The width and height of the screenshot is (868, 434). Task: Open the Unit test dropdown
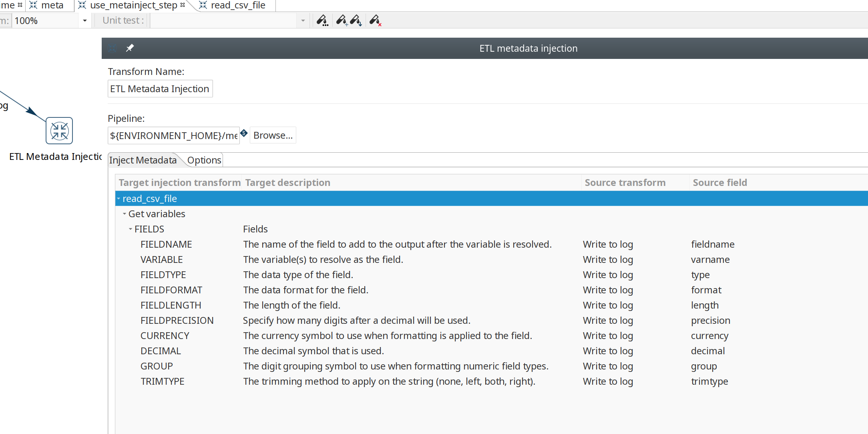click(303, 20)
